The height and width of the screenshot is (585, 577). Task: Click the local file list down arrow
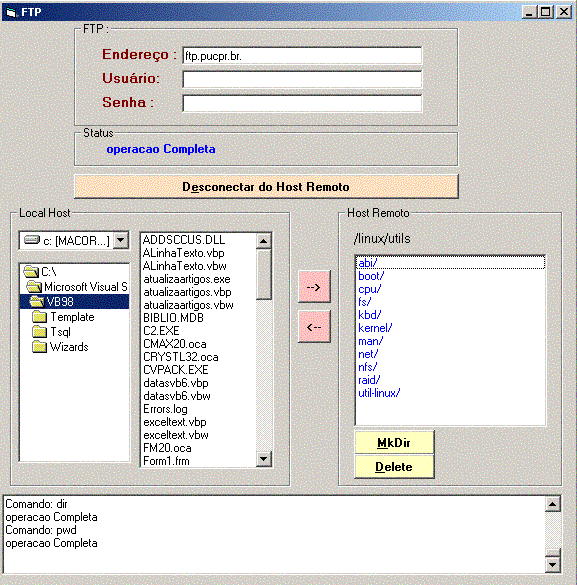(264, 459)
